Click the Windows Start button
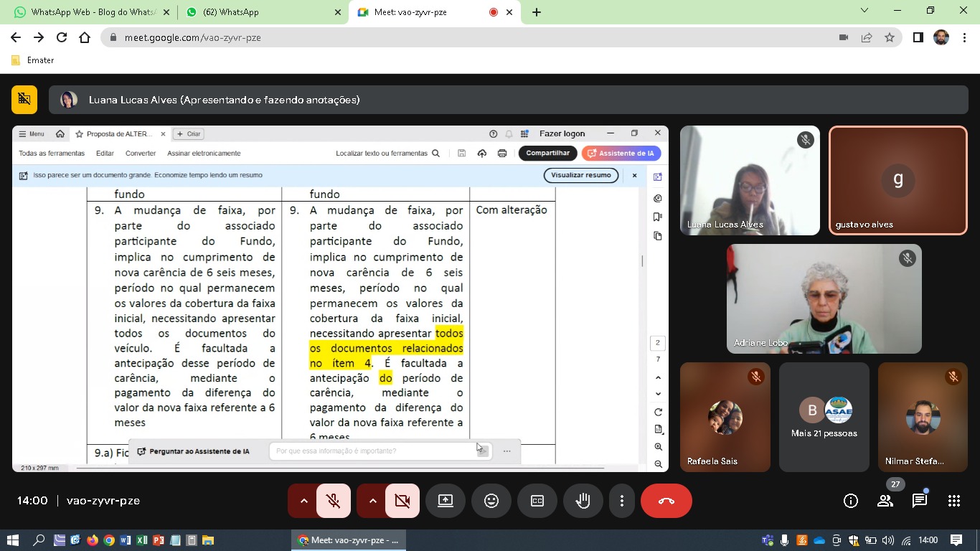Screen dimensions: 980x551 pyautogui.click(x=12, y=540)
